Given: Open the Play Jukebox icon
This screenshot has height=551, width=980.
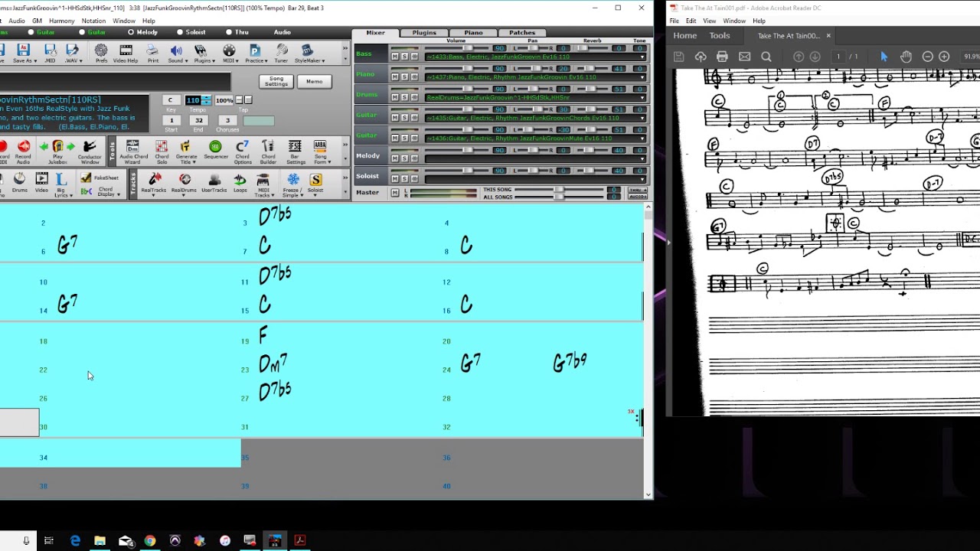Looking at the screenshot, I should point(57,150).
